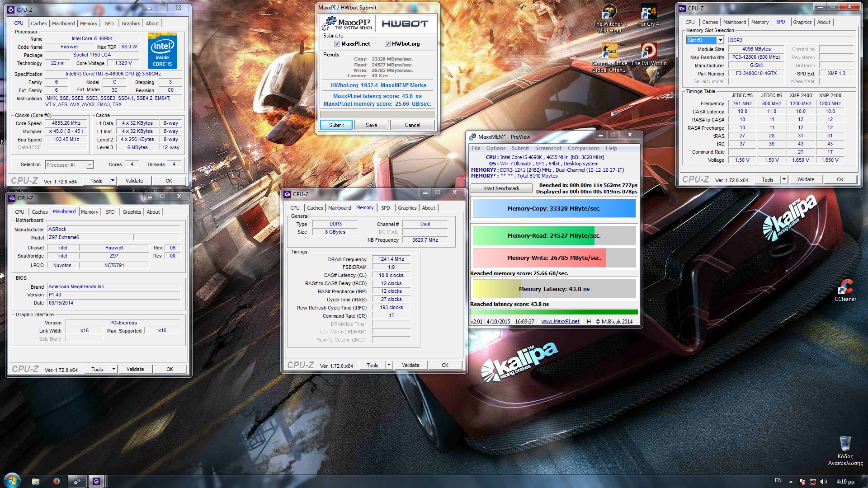Click the Memory-Write 26785 MByte/sec bar

(554, 258)
